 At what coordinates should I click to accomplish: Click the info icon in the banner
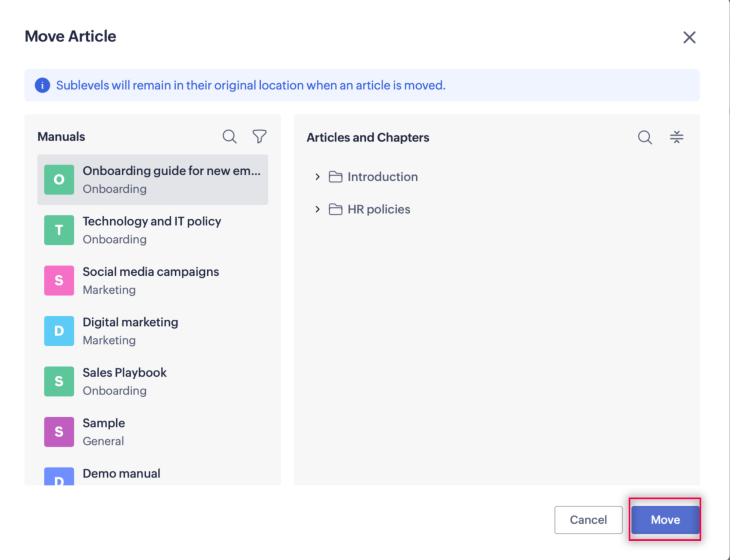tap(42, 85)
